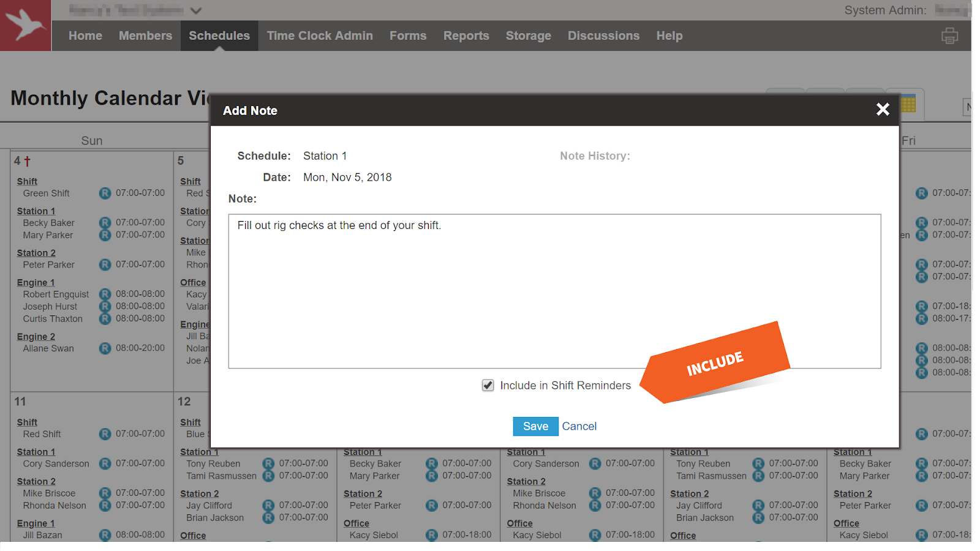This screenshot has height=551, width=980.
Task: Click the R icon beside Curtis Thaxton
Action: tap(105, 319)
